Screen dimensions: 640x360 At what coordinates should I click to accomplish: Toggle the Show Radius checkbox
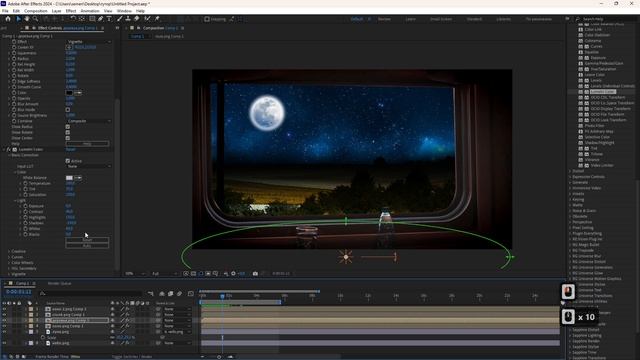click(x=68, y=127)
